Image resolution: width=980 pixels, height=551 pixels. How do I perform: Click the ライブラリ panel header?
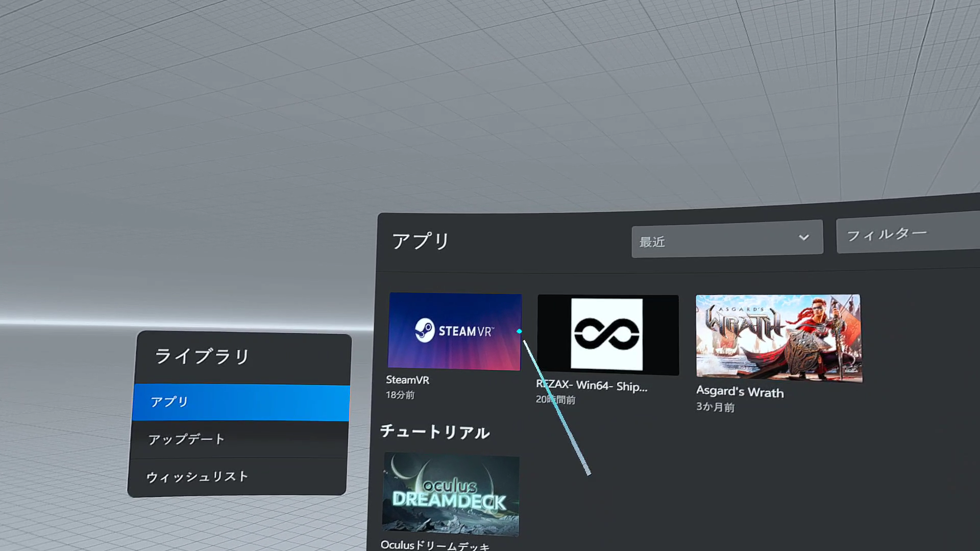click(202, 356)
